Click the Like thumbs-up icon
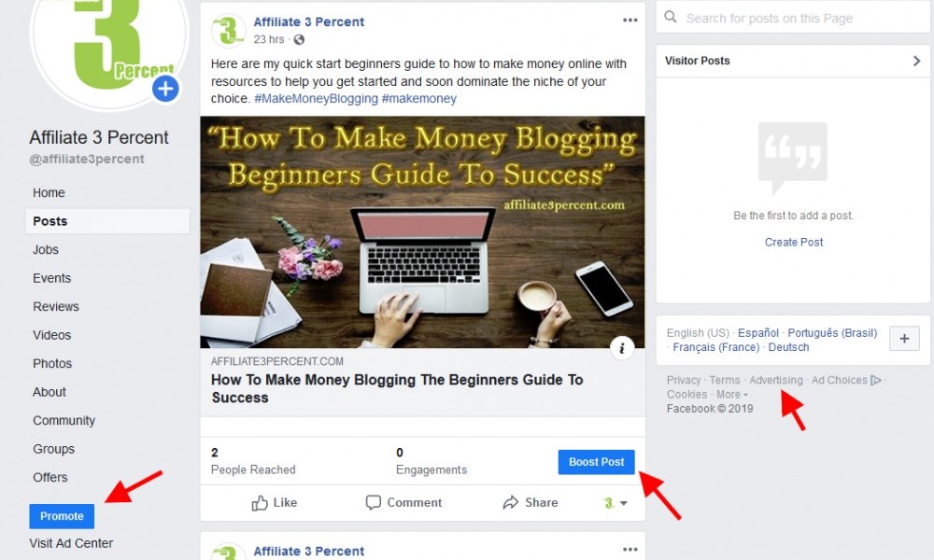934x560 pixels. pos(259,503)
